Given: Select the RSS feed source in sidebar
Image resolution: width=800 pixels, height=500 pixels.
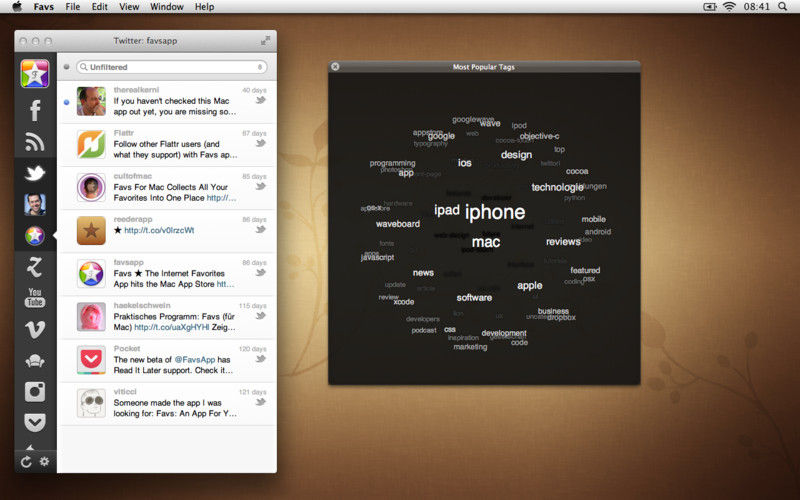Looking at the screenshot, I should tap(35, 142).
